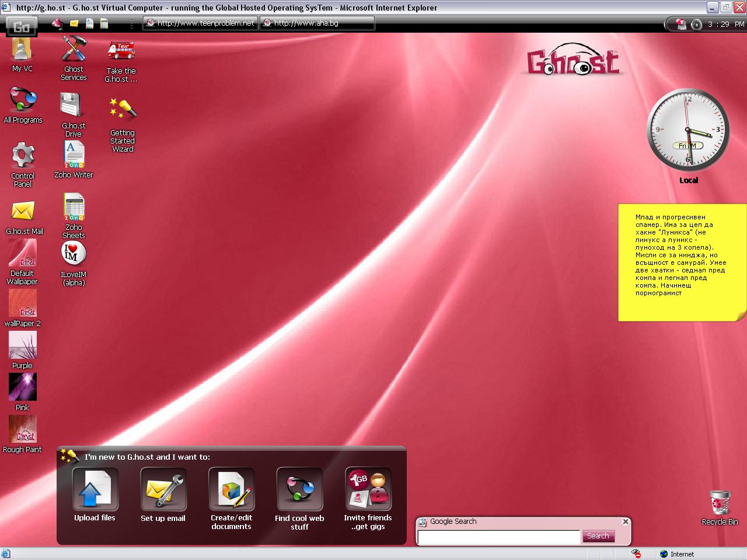Click the analog clock widget
Image resolution: width=747 pixels, height=560 pixels.
pos(688,130)
